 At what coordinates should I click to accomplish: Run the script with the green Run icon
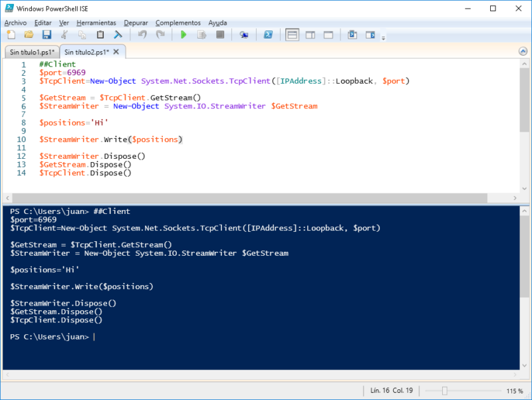click(x=182, y=35)
